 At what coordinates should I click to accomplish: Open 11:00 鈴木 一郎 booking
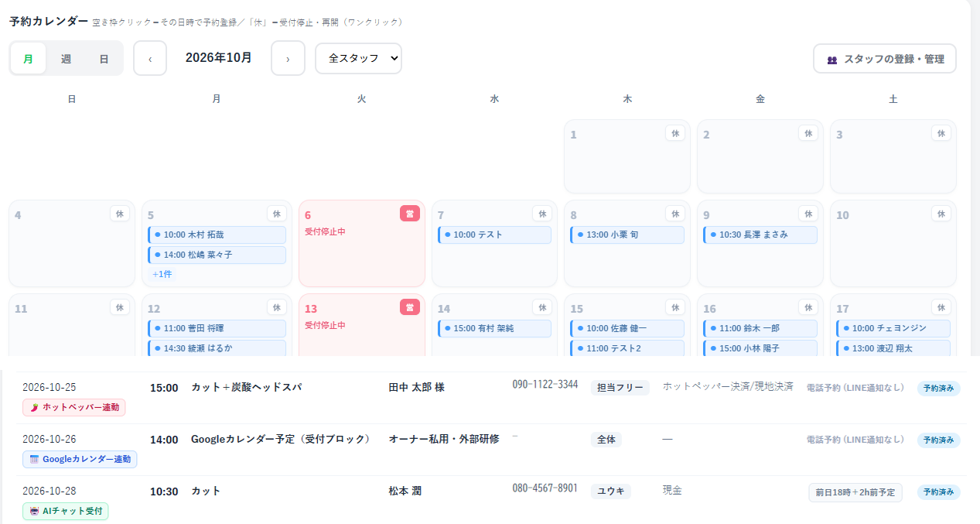click(760, 328)
